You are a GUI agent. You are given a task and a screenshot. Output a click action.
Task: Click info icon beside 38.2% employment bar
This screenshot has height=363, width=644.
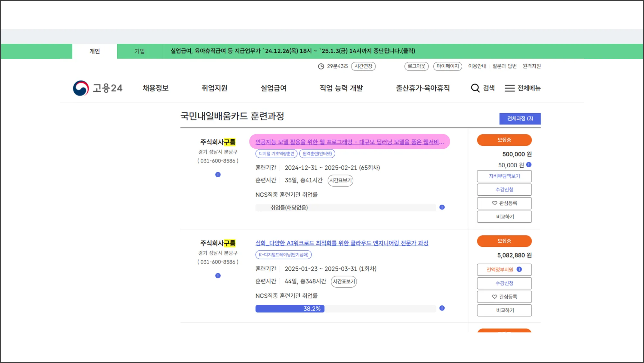(x=442, y=308)
